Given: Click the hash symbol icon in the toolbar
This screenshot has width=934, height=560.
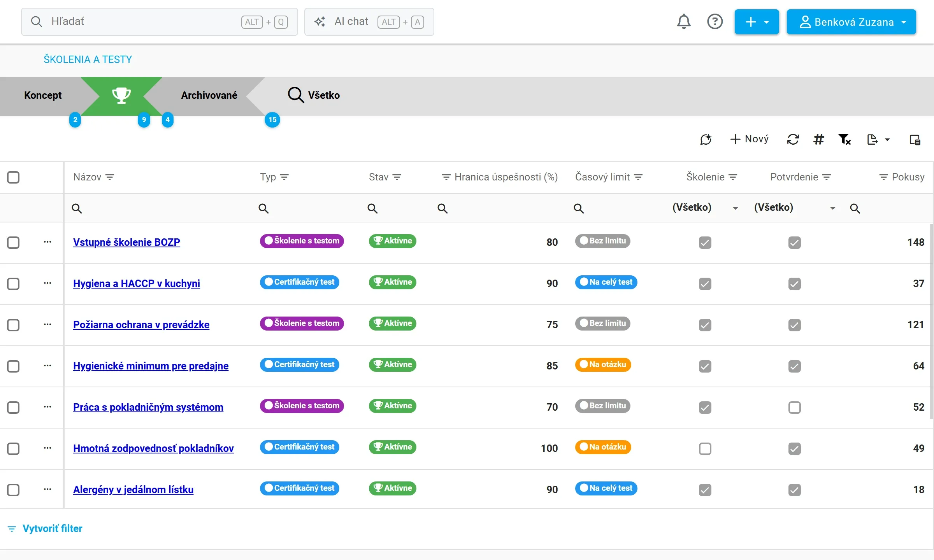Looking at the screenshot, I should coord(818,139).
